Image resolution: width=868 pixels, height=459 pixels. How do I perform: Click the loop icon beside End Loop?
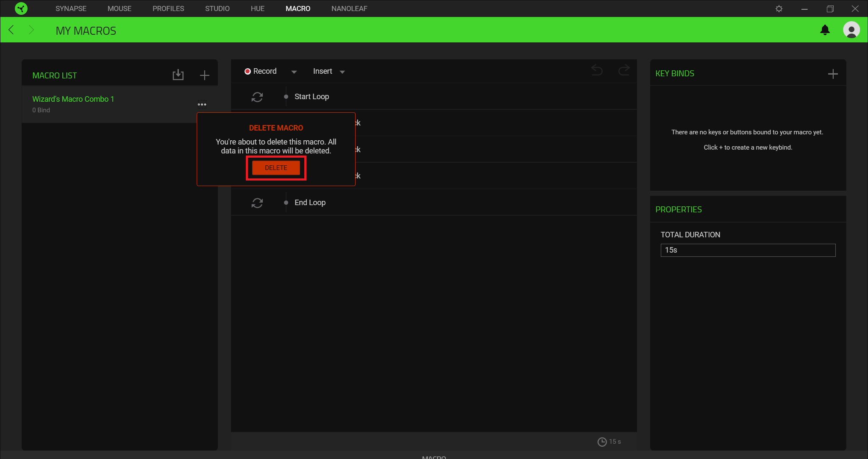click(x=257, y=203)
